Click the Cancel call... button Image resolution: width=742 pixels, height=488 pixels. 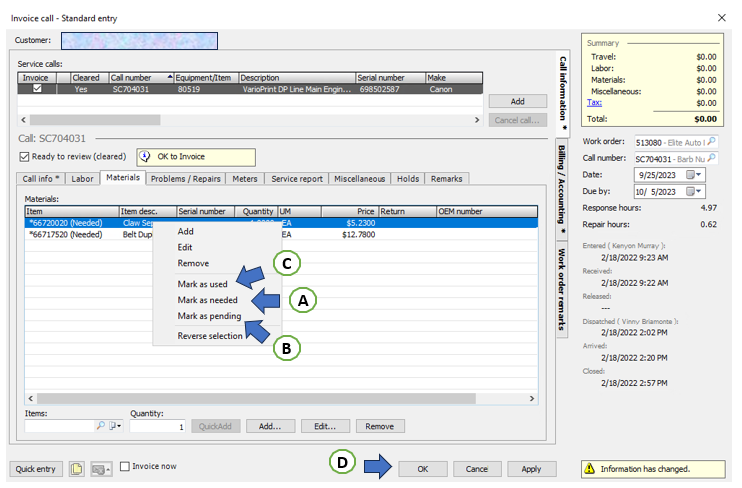(x=518, y=120)
